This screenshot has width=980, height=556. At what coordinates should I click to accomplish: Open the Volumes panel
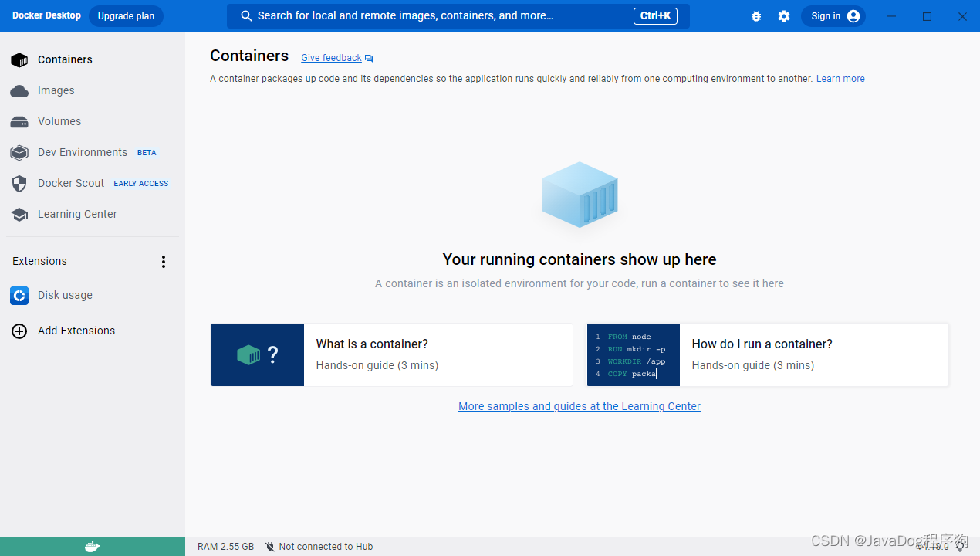(x=59, y=121)
